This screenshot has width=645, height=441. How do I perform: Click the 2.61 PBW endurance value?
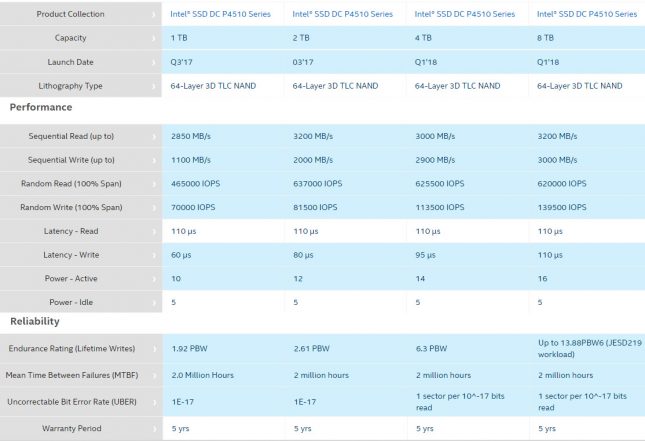coord(312,348)
